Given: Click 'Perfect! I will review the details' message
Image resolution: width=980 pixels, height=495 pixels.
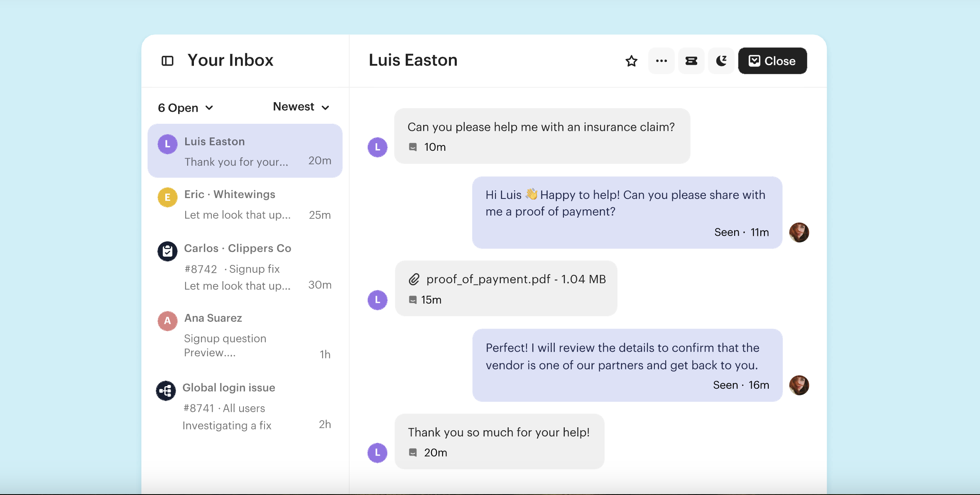Looking at the screenshot, I should [x=627, y=365].
